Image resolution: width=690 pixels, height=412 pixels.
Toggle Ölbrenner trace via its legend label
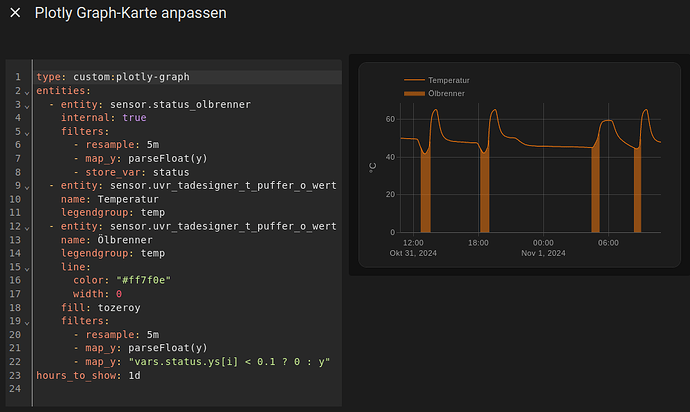(446, 93)
